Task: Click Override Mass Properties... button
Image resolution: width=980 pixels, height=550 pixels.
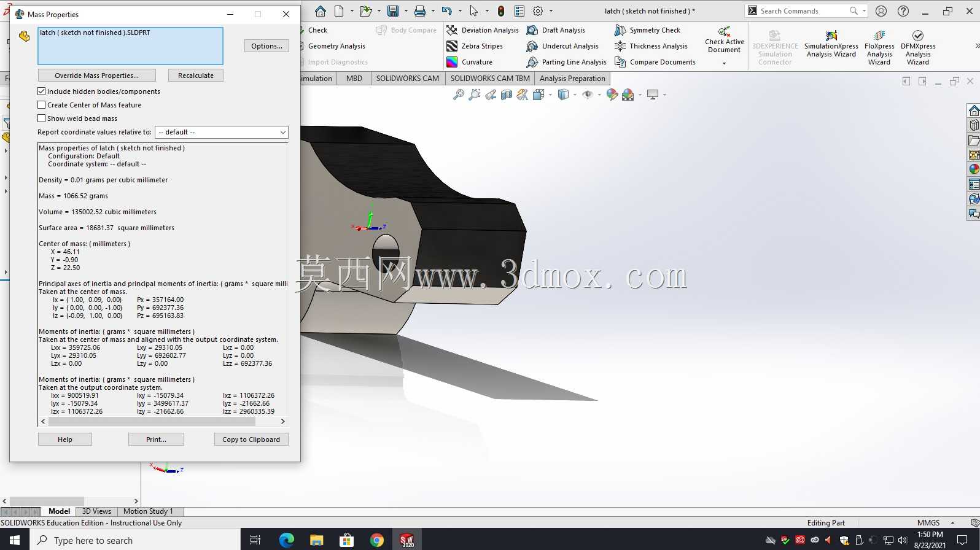Action: coord(96,76)
